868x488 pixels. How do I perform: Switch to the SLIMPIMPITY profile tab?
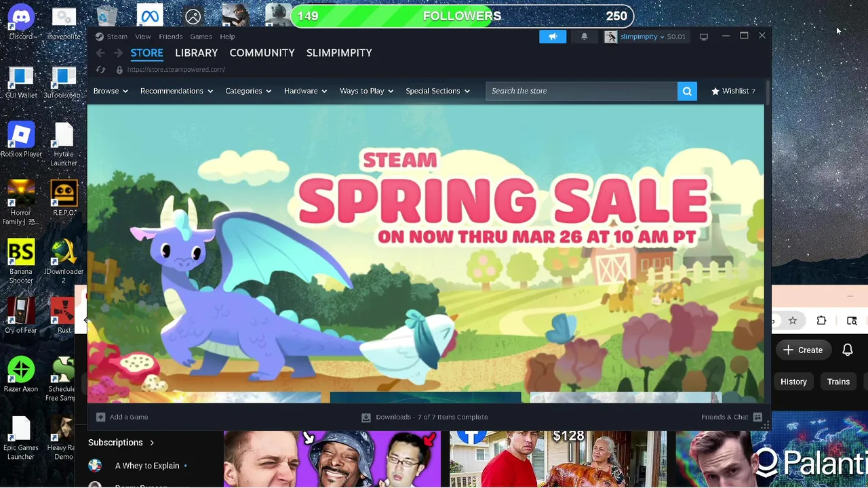click(x=339, y=53)
